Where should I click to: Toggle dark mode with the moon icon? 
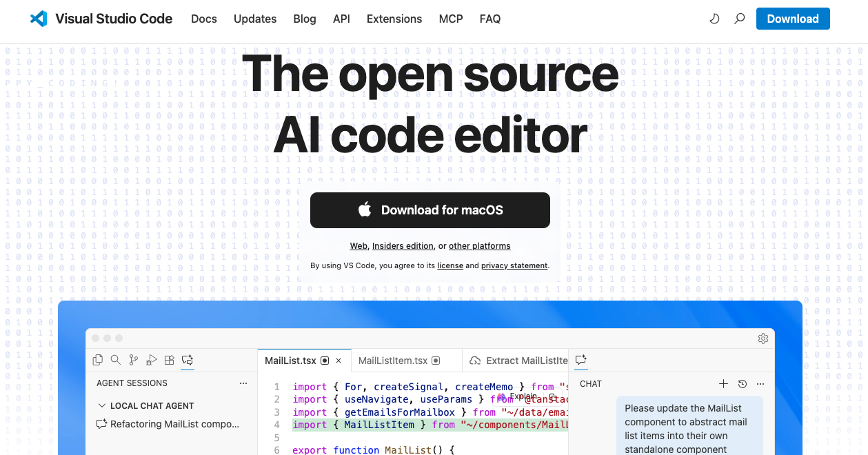[x=714, y=19]
